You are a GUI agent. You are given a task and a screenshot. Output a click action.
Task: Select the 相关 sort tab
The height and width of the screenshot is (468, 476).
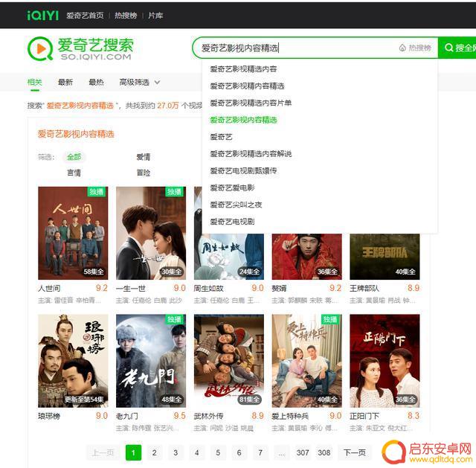pos(35,82)
